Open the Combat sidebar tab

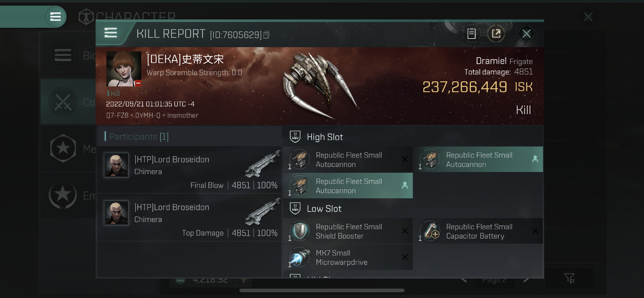point(68,102)
